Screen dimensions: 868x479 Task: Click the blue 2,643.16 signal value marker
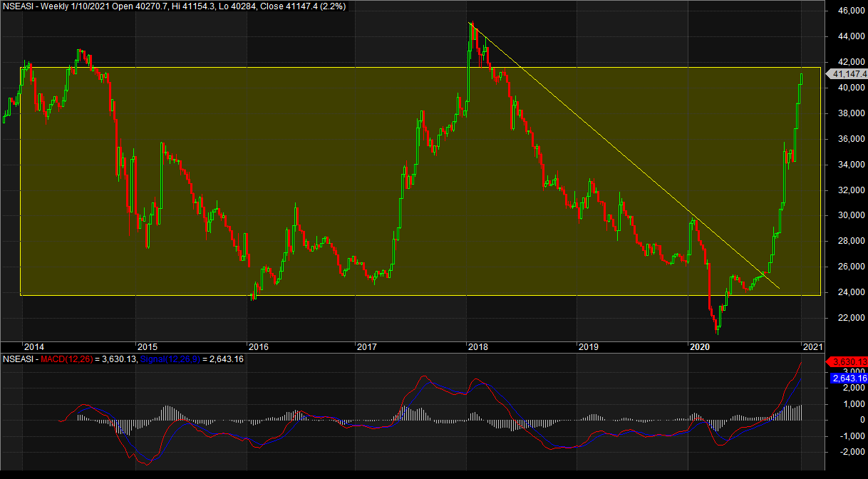pyautogui.click(x=847, y=378)
